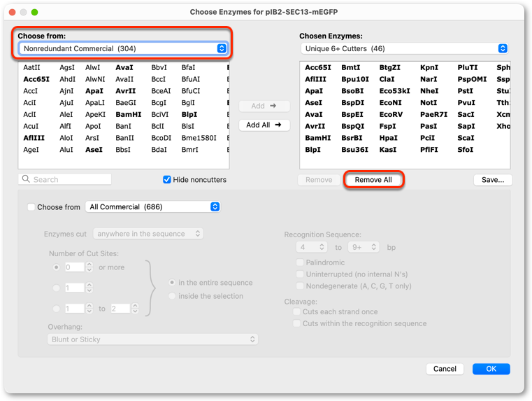Select SfoI in Chosen Enzymes list
Image resolution: width=532 pixels, height=401 pixels.
pyautogui.click(x=465, y=150)
